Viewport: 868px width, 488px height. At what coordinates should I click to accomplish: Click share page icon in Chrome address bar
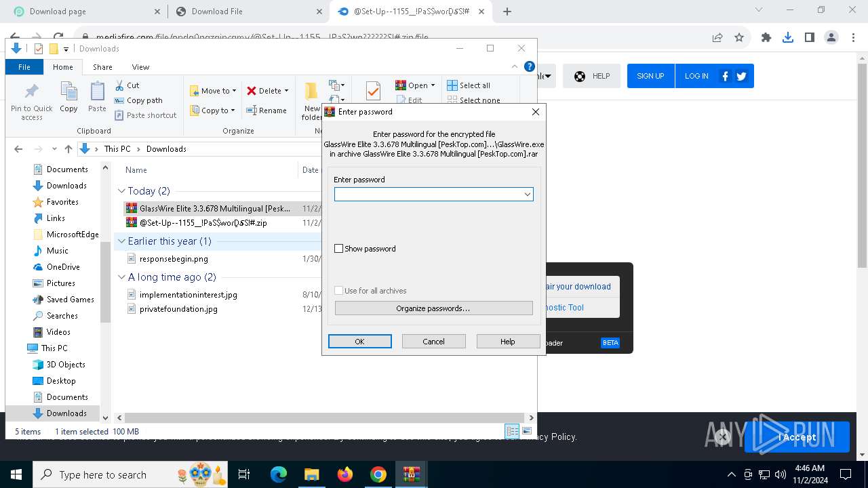717,38
